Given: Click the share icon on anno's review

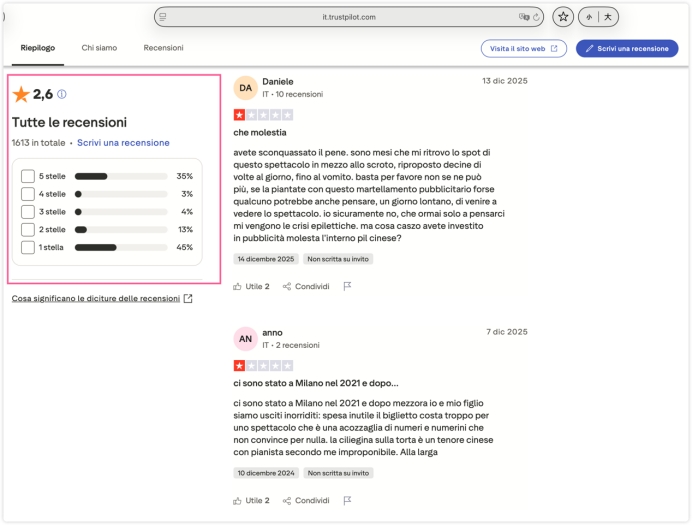Looking at the screenshot, I should (x=287, y=500).
